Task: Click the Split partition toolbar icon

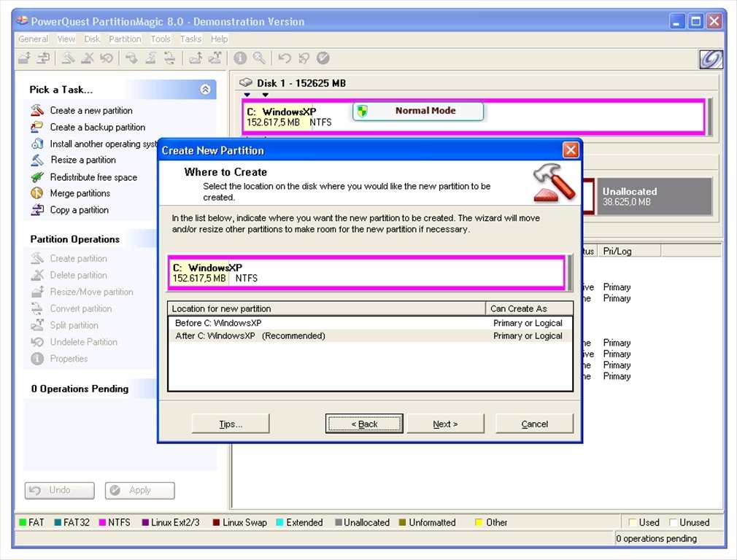Action: tap(215, 58)
